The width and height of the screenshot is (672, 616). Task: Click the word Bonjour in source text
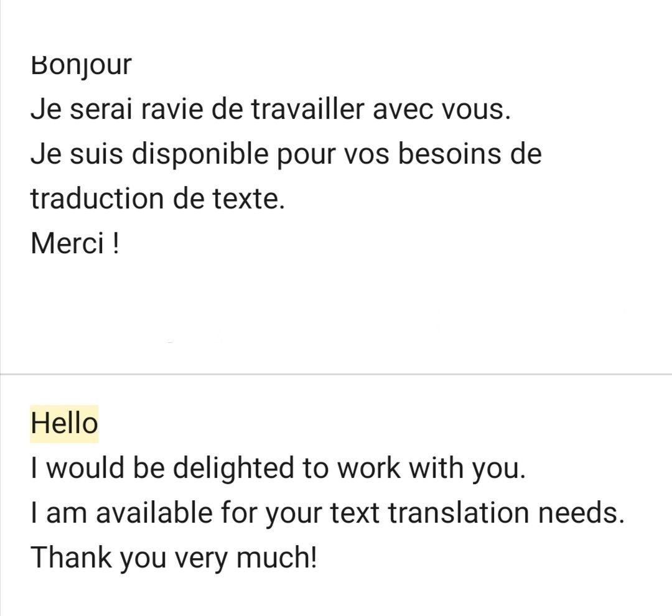click(x=81, y=65)
